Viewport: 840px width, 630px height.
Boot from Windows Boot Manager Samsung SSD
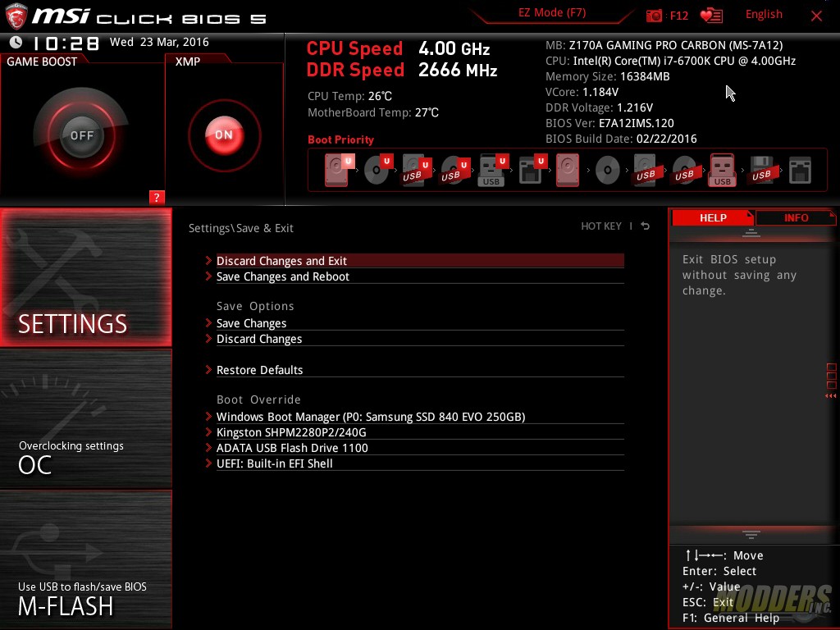[420, 416]
